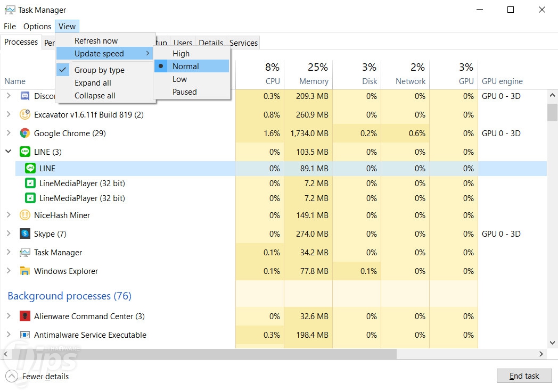The height and width of the screenshot is (392, 558).
Task: Expand the Google Chrome process group
Action: point(9,134)
